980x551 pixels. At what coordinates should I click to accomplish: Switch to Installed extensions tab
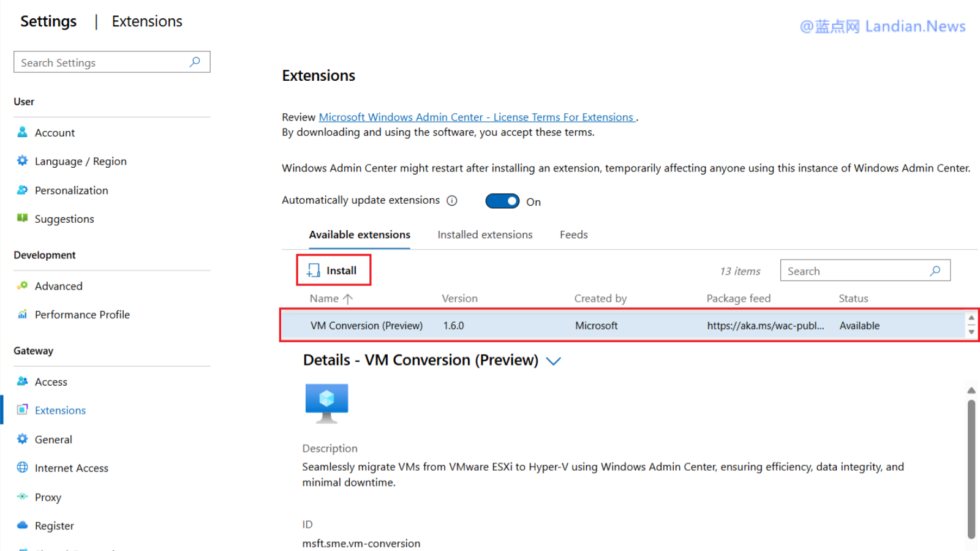point(484,234)
